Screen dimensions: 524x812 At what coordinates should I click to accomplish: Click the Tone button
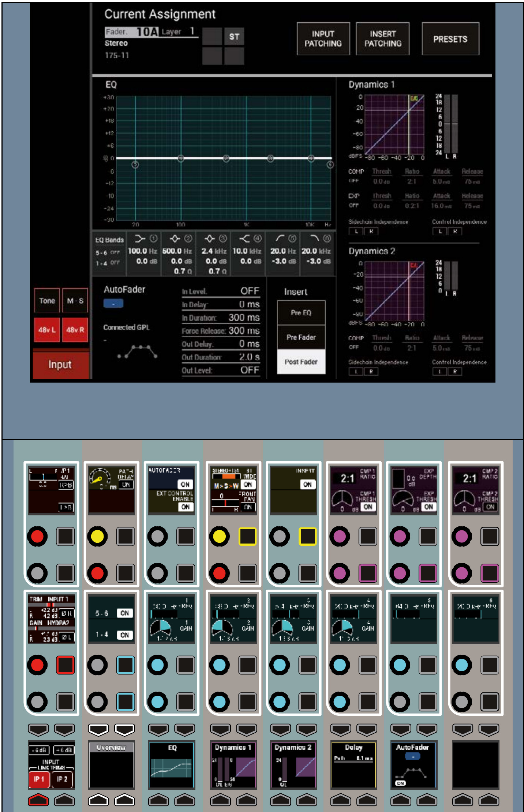(47, 301)
